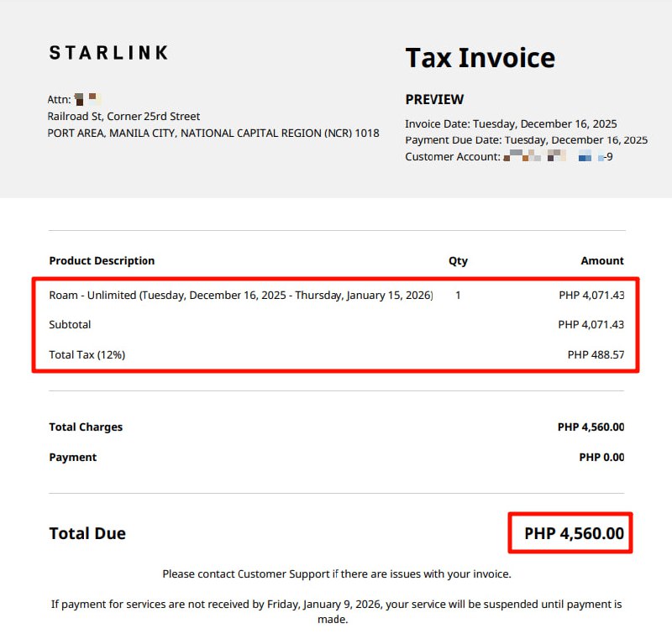Image resolution: width=672 pixels, height=639 pixels.
Task: Click the Tax Invoice heading
Action: point(480,58)
